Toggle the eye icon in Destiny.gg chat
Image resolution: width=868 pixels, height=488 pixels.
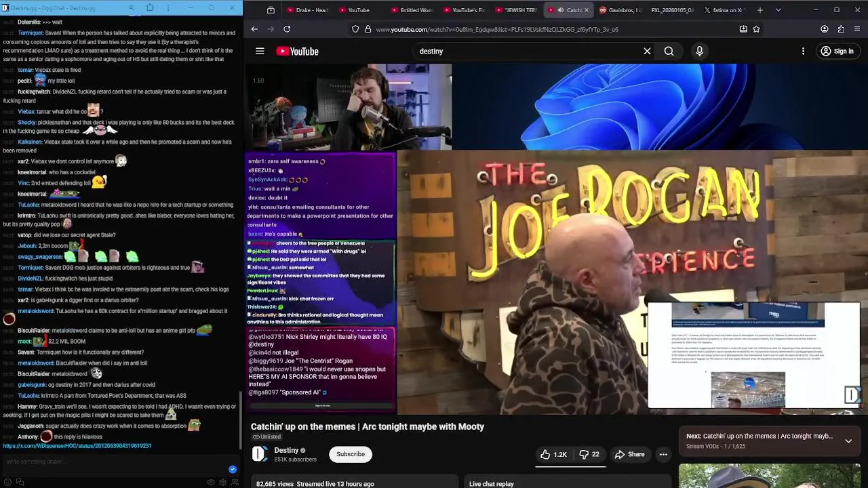coord(211,482)
